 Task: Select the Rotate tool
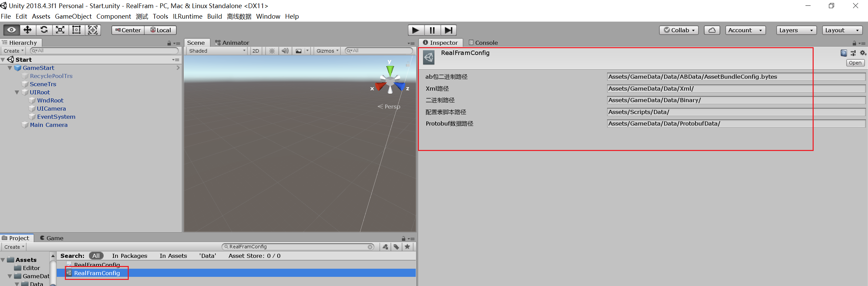(x=44, y=30)
